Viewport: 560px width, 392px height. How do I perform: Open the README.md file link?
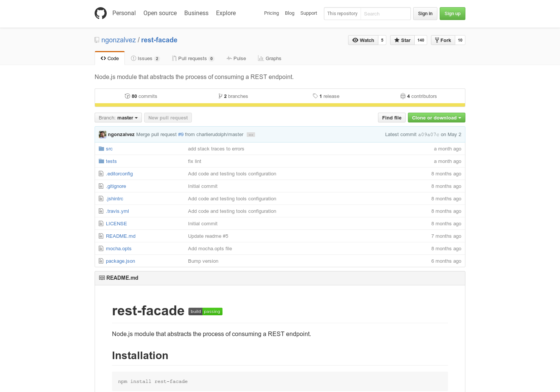tap(120, 236)
